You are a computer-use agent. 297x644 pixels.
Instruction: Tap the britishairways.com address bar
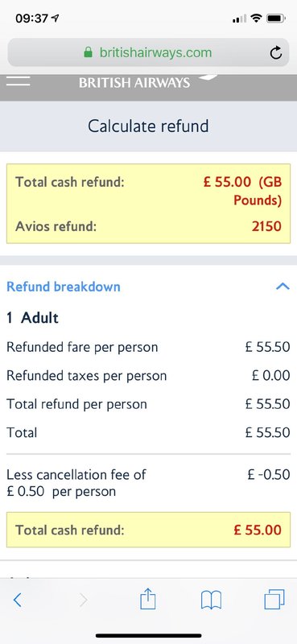tap(148, 52)
